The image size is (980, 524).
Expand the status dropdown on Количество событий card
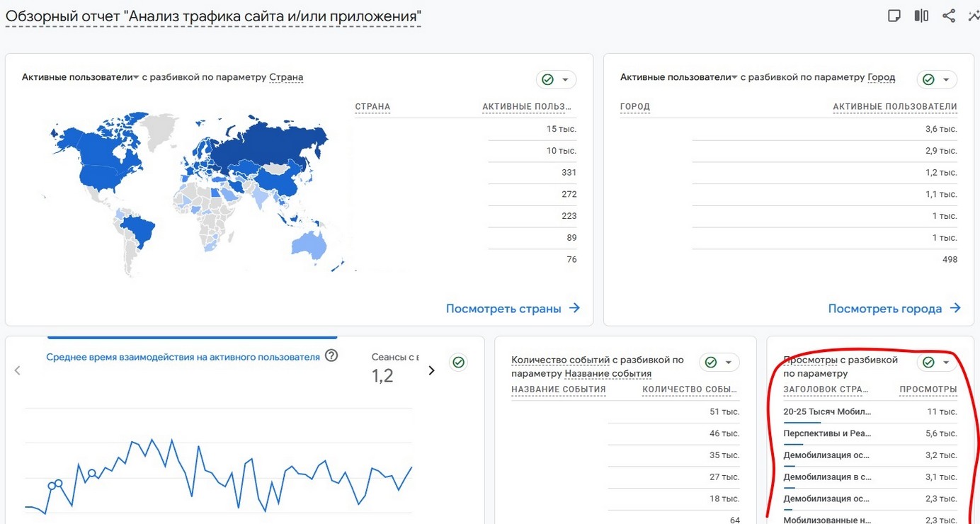pyautogui.click(x=719, y=363)
